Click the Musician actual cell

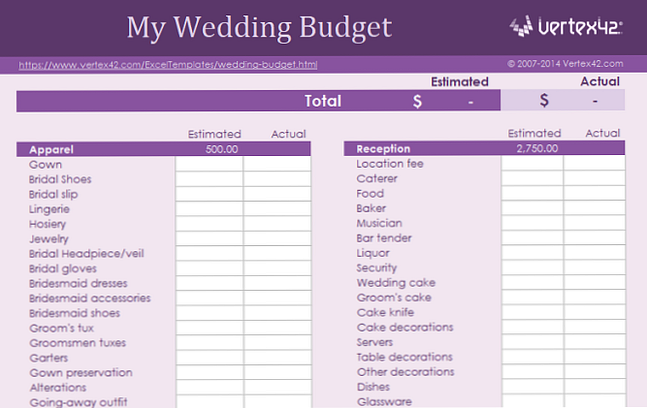(x=594, y=223)
